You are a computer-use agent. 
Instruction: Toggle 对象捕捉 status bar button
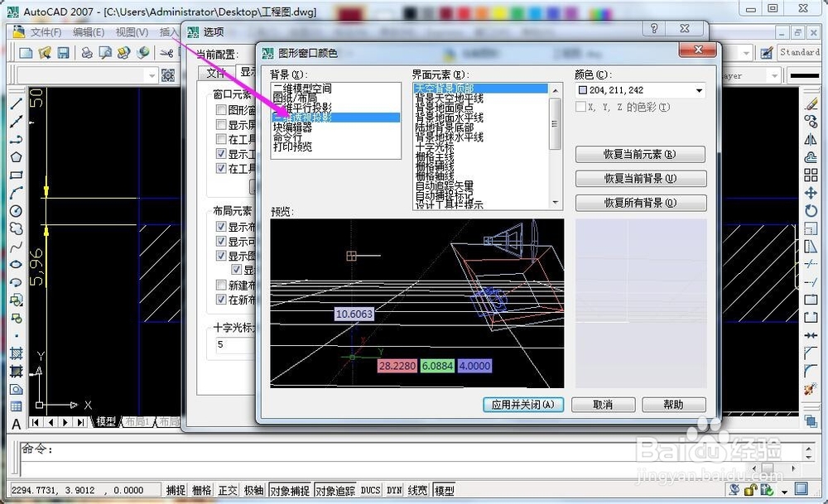coord(290,490)
